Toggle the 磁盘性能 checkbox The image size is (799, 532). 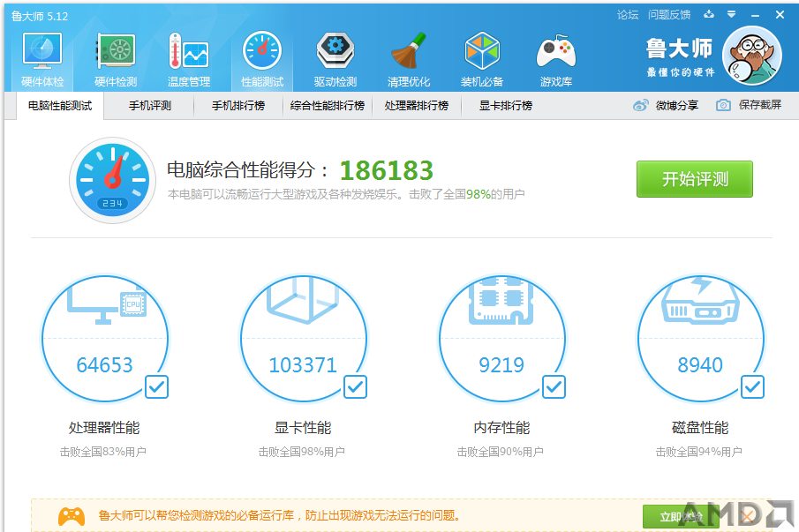click(x=752, y=387)
